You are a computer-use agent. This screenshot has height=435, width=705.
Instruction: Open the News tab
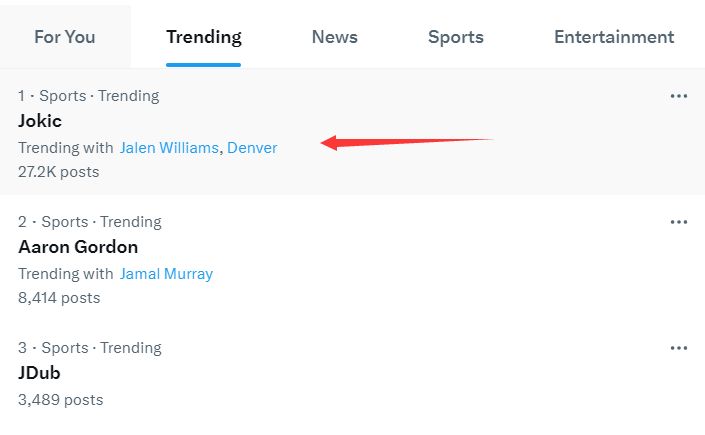click(335, 37)
